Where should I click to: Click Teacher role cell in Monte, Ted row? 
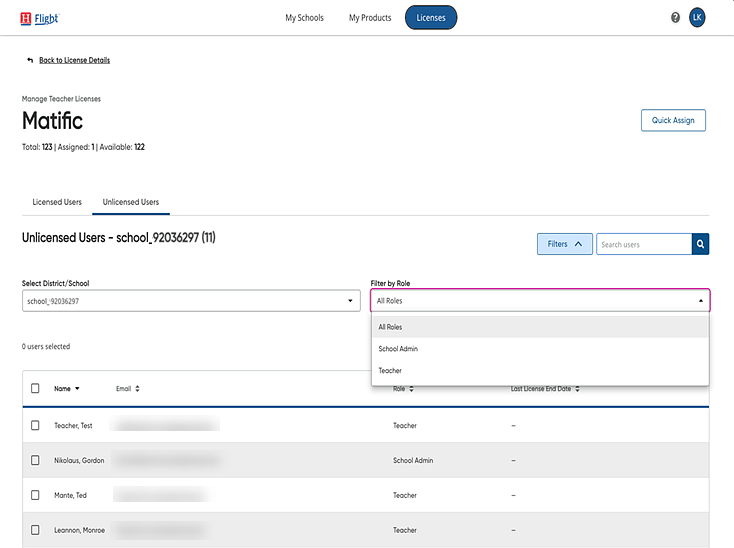pyautogui.click(x=404, y=495)
